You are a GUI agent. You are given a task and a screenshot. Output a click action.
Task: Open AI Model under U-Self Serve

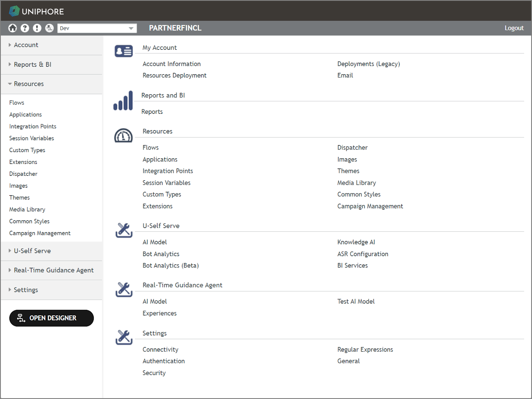[x=155, y=242]
